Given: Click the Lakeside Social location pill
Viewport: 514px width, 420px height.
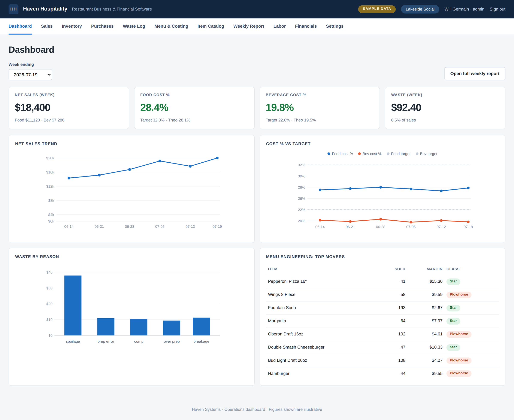Looking at the screenshot, I should click(420, 9).
